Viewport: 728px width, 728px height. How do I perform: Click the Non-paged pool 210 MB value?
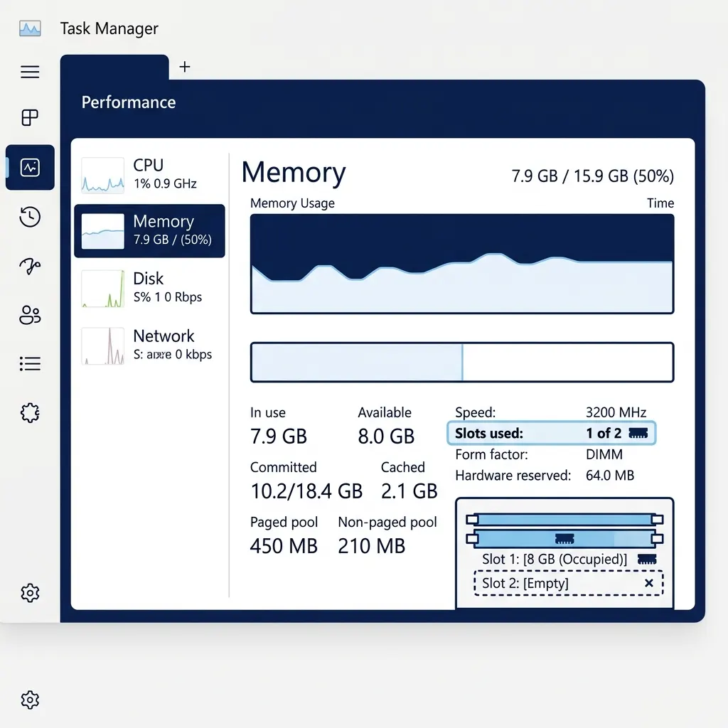point(371,546)
